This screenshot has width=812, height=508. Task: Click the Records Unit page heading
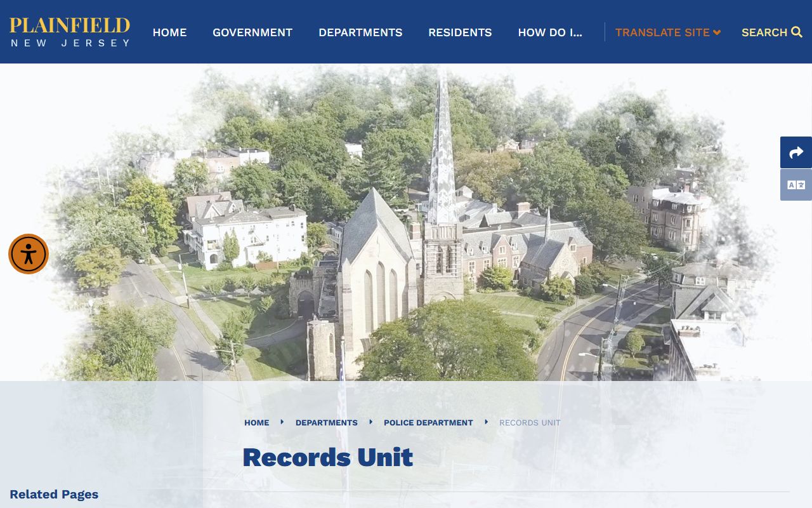click(327, 457)
